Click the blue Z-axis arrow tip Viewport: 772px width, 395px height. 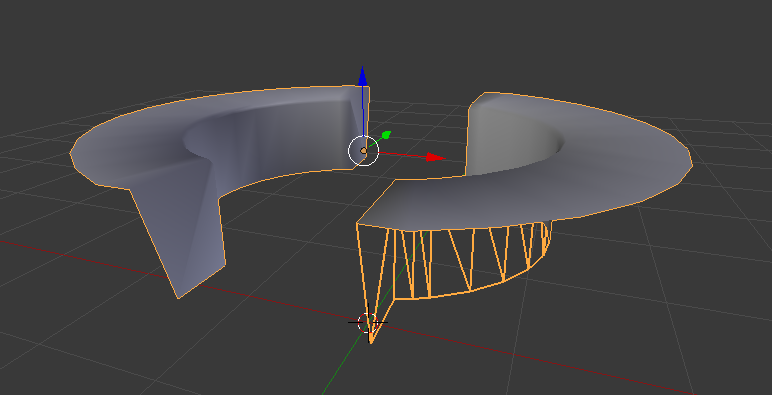(x=363, y=76)
